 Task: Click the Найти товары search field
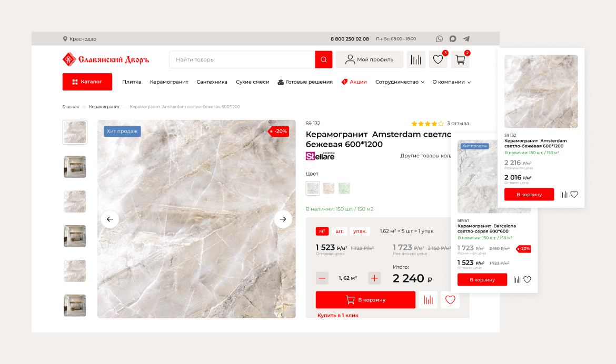click(x=242, y=59)
